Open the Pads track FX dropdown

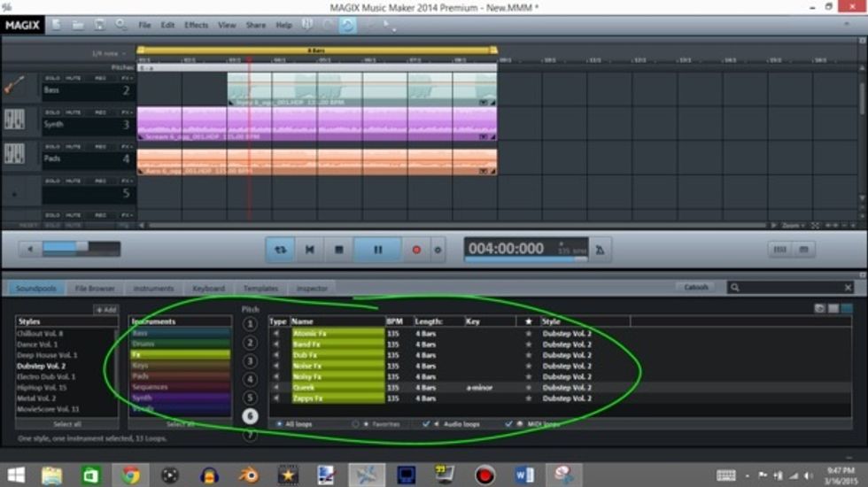(x=127, y=147)
